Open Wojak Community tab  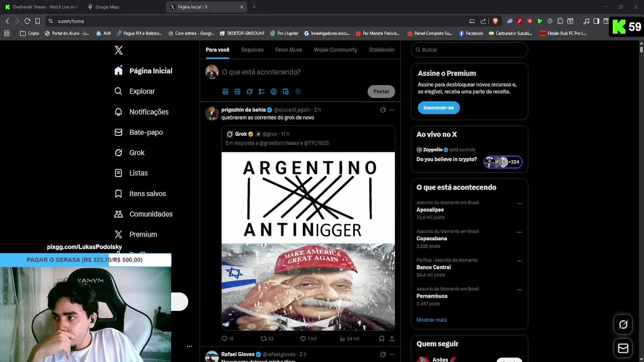pos(336,50)
